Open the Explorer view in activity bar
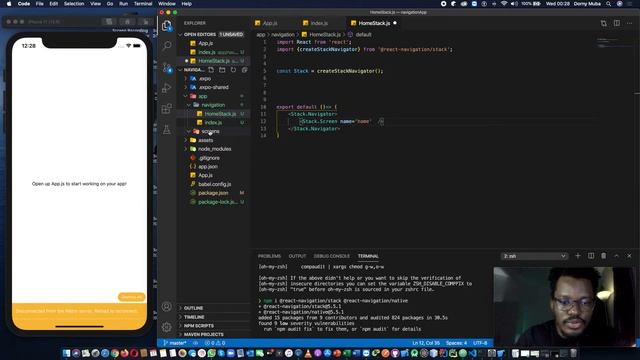 (167, 26)
